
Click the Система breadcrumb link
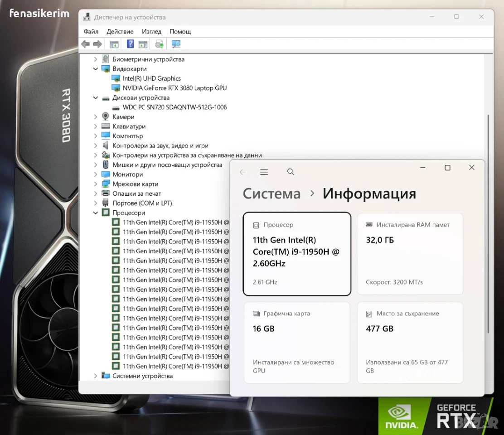coord(271,194)
